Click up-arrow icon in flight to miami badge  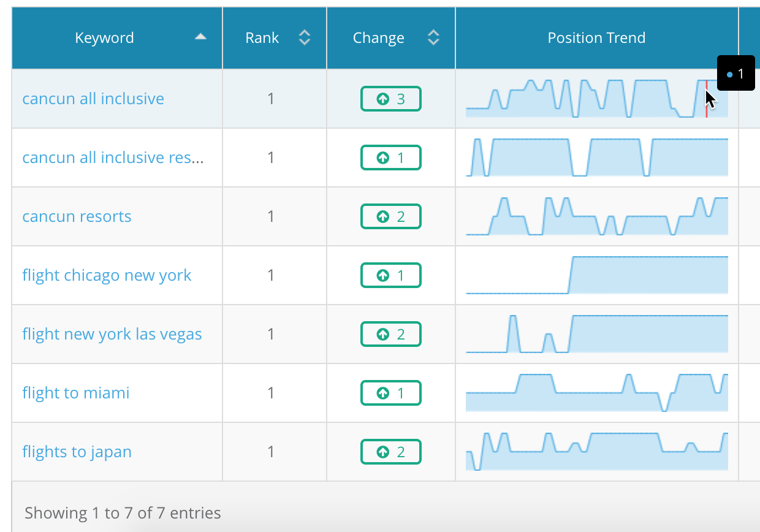pyautogui.click(x=383, y=393)
